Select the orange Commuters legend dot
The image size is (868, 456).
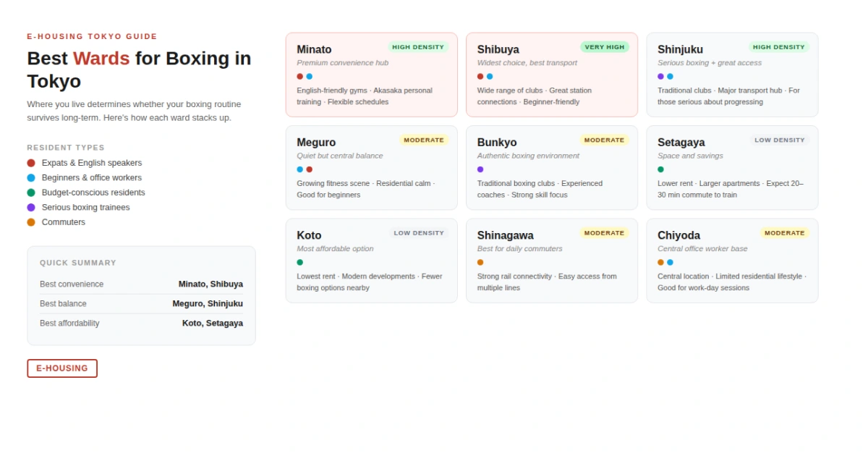[31, 222]
